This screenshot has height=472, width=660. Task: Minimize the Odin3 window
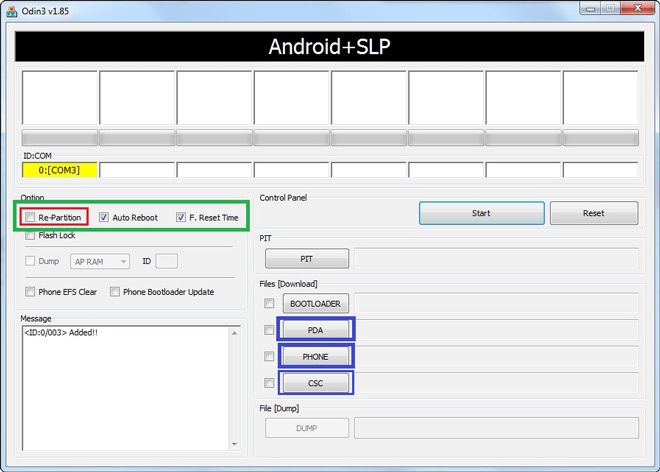coord(590,9)
